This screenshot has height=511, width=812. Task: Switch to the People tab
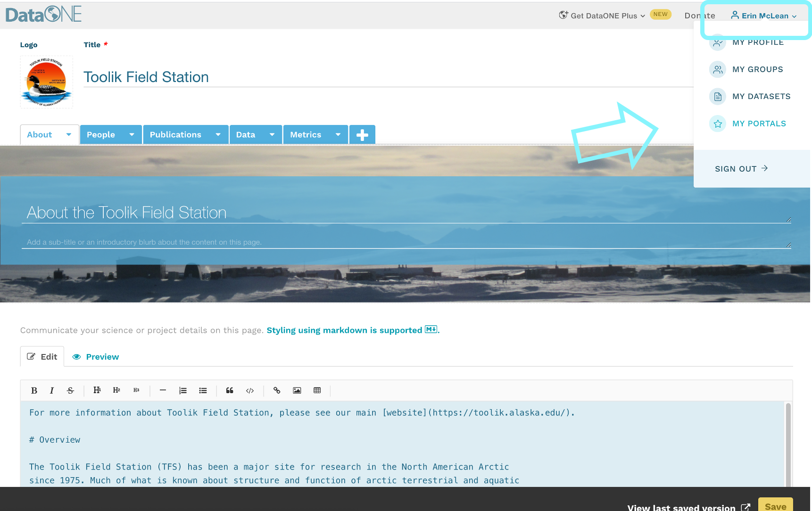[101, 135]
